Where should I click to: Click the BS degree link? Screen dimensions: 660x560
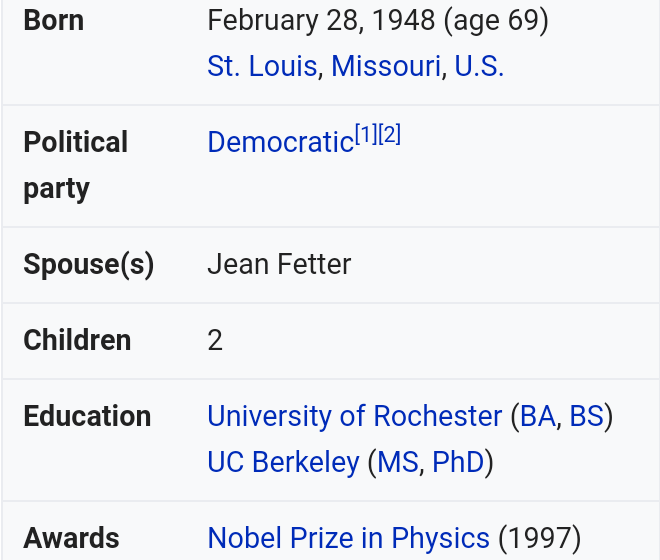tap(586, 416)
